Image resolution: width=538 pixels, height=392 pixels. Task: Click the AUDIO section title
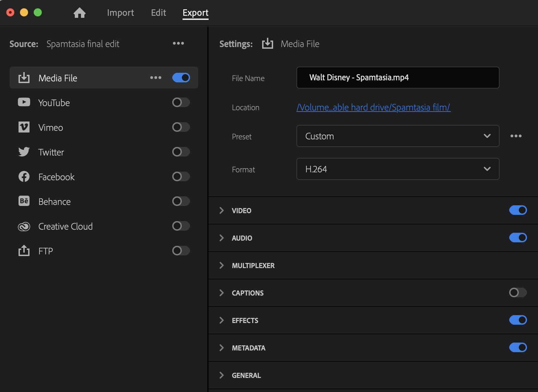(242, 238)
